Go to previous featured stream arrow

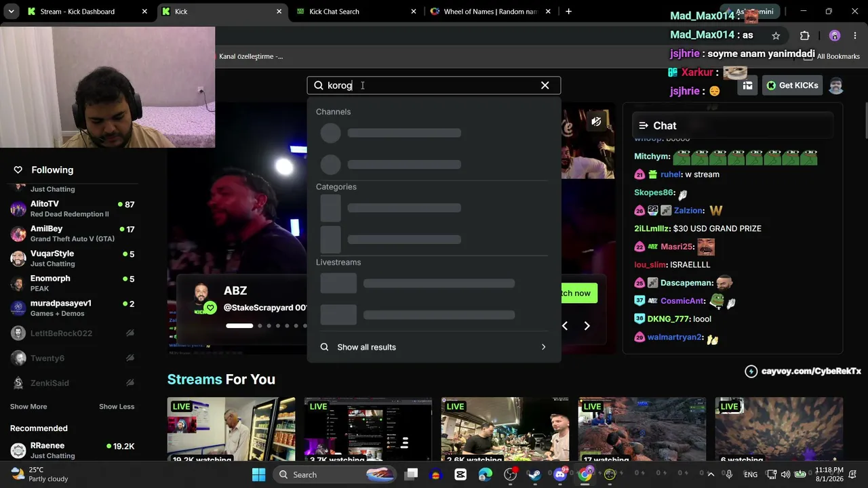[564, 326]
